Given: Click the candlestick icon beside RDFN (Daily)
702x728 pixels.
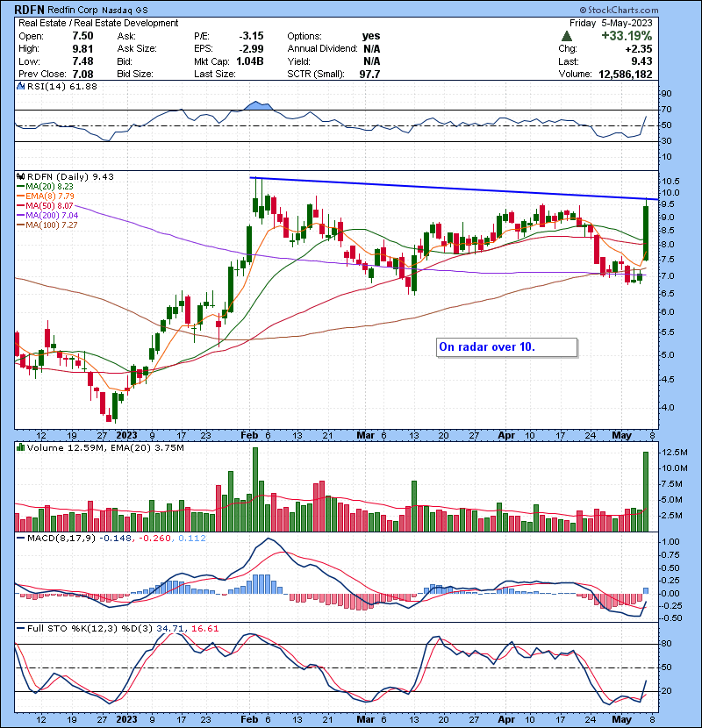Looking at the screenshot, I should pos(20,176).
